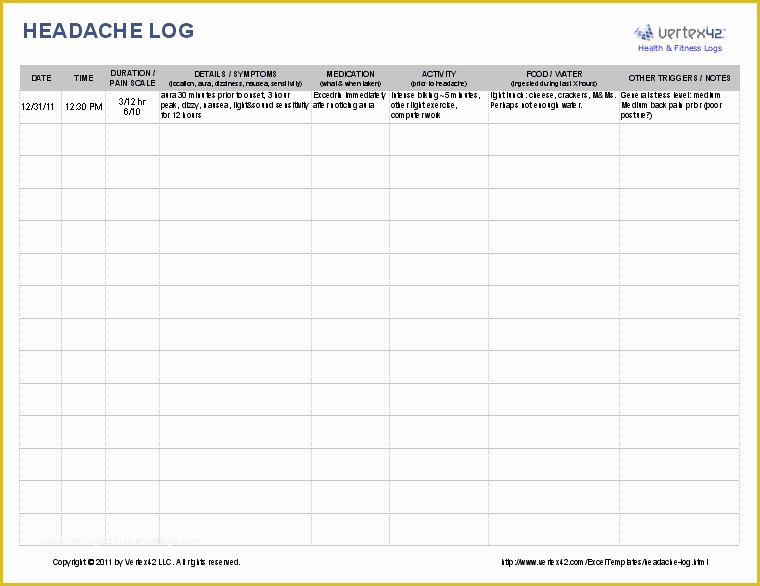Click the intense biking activity cell

(x=439, y=107)
